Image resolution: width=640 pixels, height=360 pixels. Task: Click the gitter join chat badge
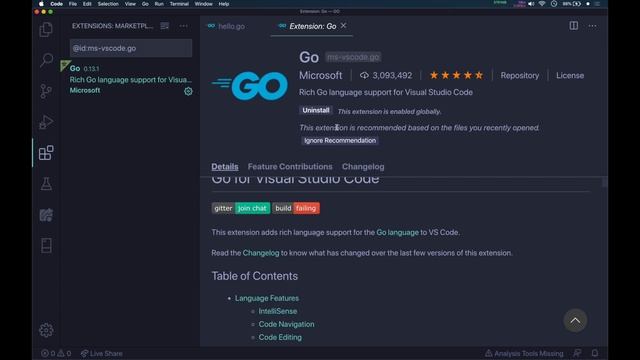(241, 208)
